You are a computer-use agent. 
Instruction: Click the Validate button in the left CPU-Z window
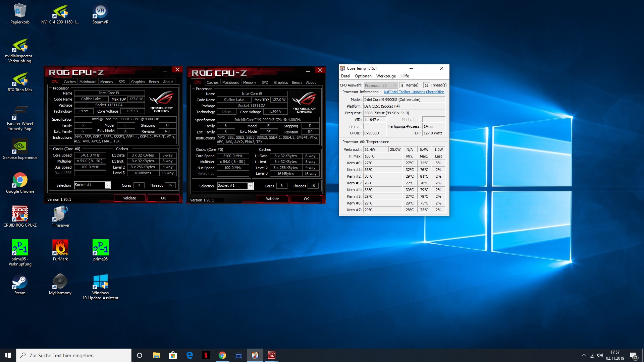129,198
